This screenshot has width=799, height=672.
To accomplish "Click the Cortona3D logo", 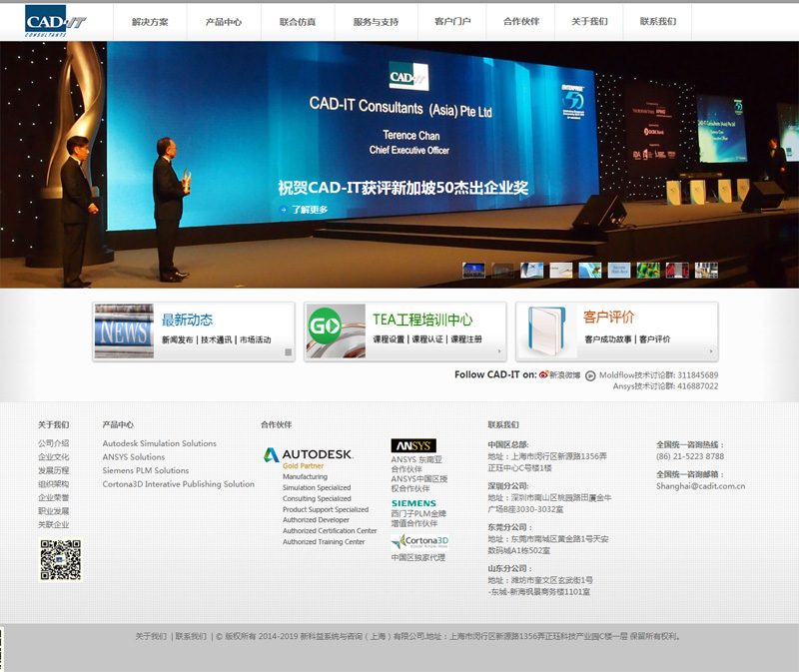I will click(419, 541).
